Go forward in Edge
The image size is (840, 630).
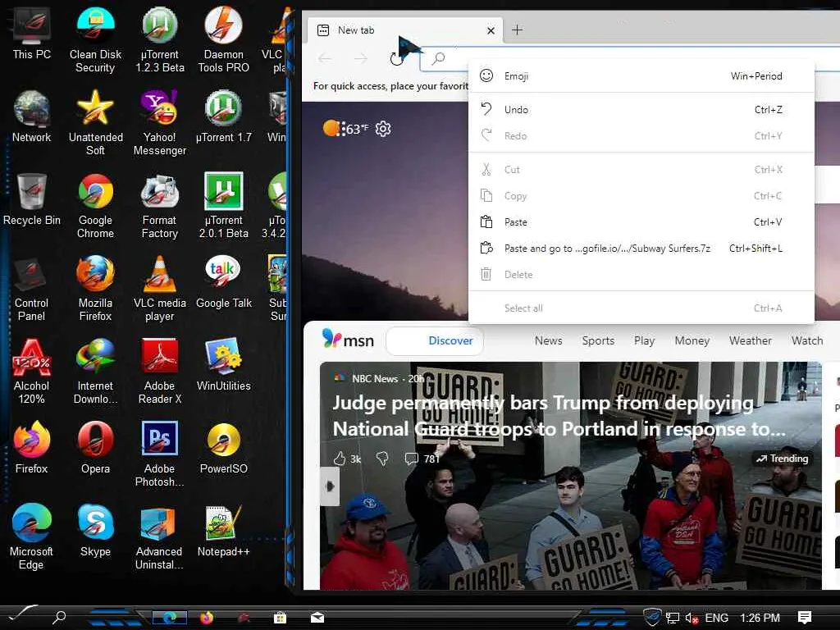tap(361, 58)
